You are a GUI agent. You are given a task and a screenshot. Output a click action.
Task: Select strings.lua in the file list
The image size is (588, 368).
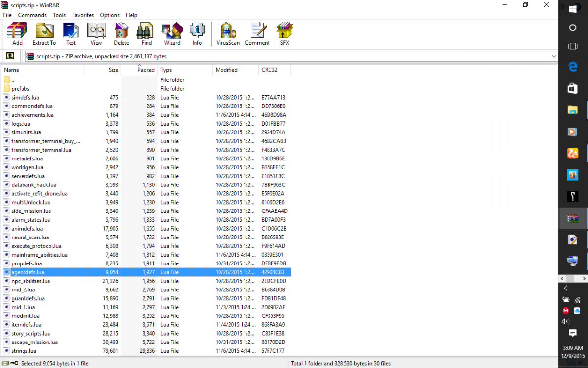24,351
